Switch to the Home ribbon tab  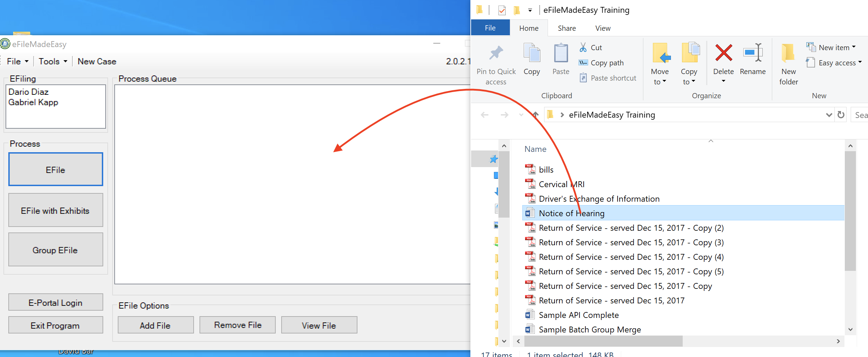coord(529,28)
